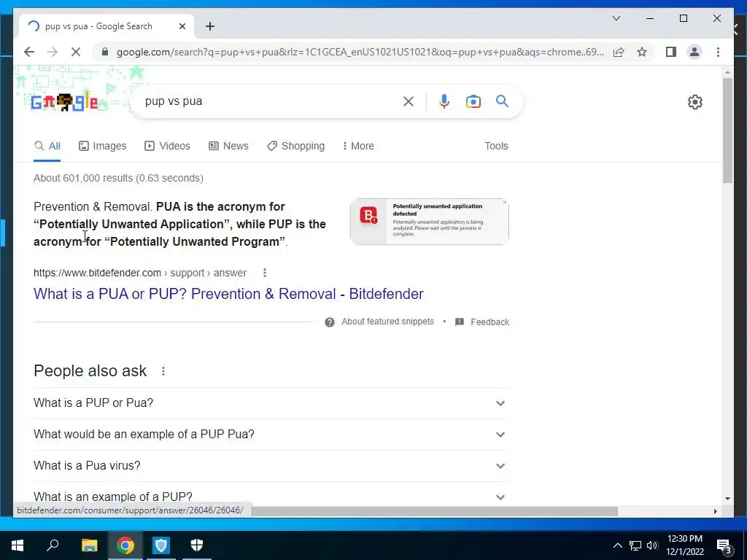Image resolution: width=747 pixels, height=560 pixels.
Task: Open the More search categories menu
Action: 358,146
